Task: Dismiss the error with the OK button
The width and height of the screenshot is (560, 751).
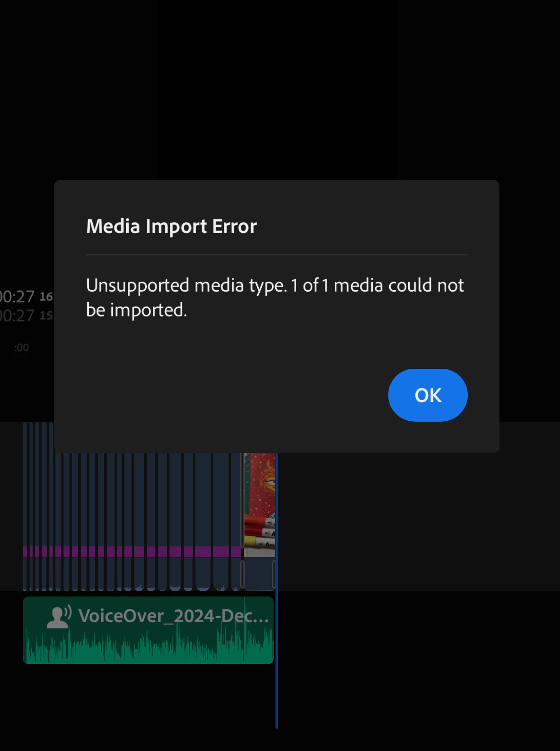Action: point(428,395)
